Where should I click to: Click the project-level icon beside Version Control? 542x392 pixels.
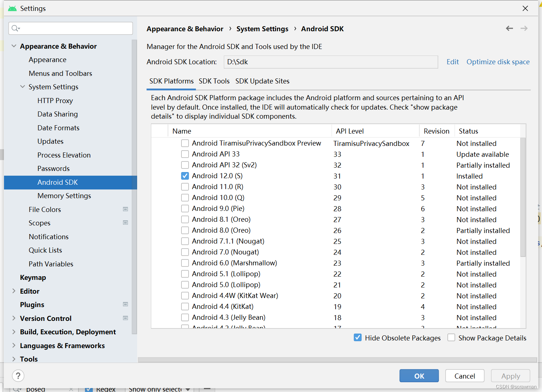point(126,318)
